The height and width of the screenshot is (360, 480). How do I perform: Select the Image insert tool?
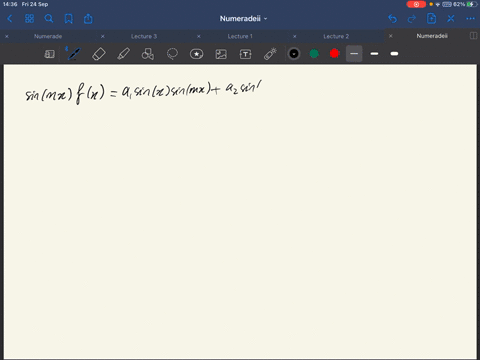(221, 54)
